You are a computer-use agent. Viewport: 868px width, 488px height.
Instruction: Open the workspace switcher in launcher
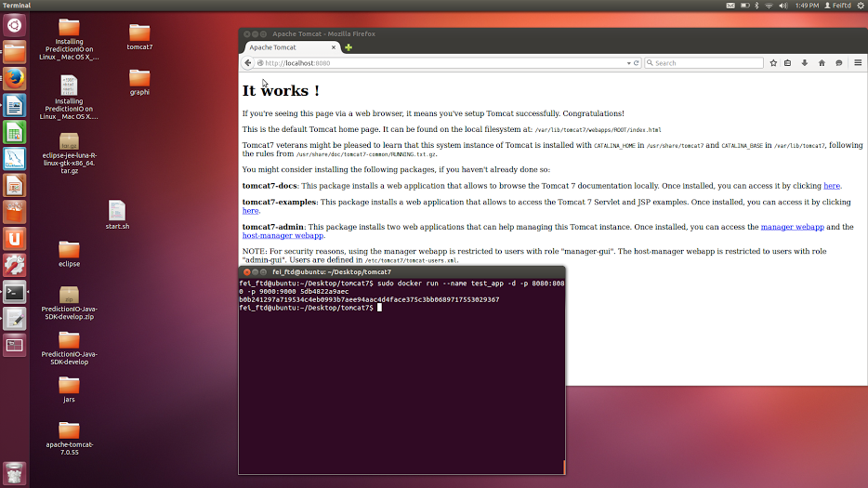pos(14,346)
